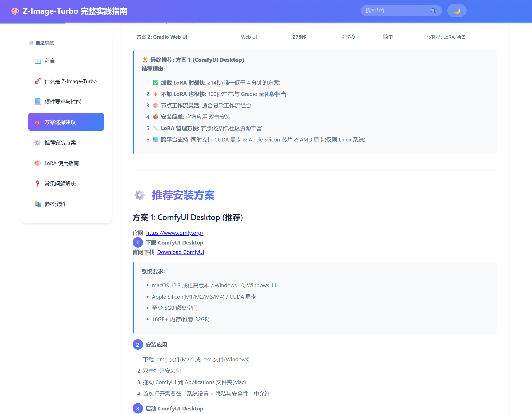Screen dimensions: 532x414
Task: Click the green check icon beside 加载 LoRA 时最快
Action: pos(155,83)
